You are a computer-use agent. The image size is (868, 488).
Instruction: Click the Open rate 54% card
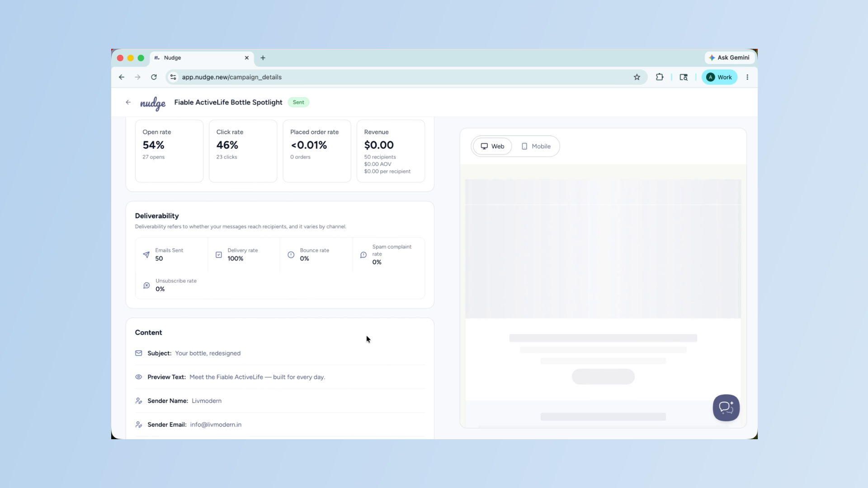[169, 151]
